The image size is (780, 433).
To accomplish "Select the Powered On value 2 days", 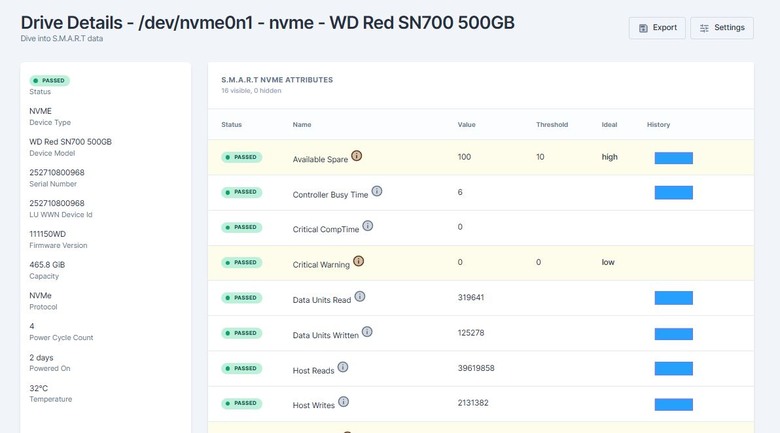I will pos(41,358).
